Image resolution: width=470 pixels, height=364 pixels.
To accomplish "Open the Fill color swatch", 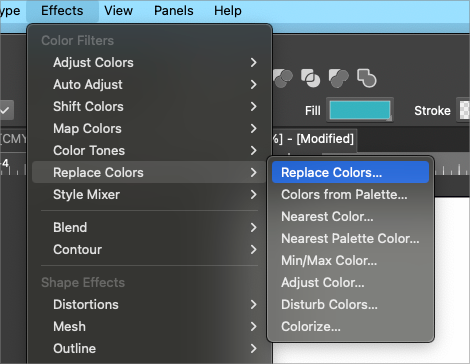I will (360, 110).
